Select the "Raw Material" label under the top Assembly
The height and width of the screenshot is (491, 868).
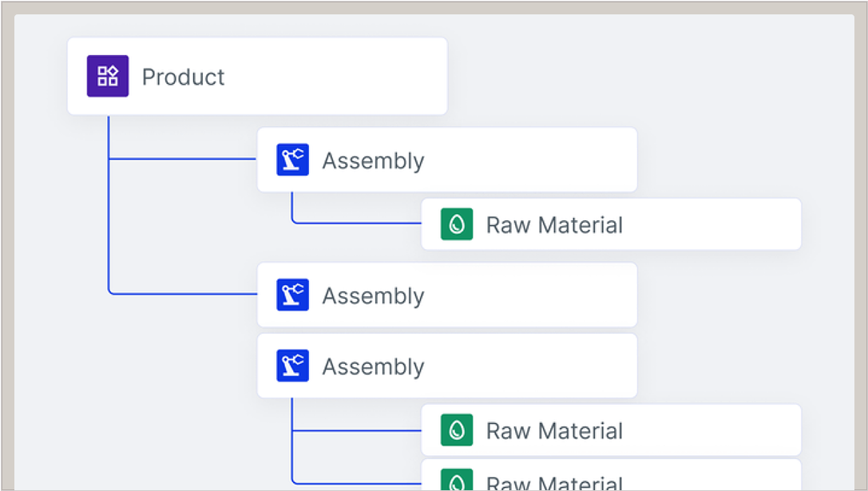(x=554, y=225)
